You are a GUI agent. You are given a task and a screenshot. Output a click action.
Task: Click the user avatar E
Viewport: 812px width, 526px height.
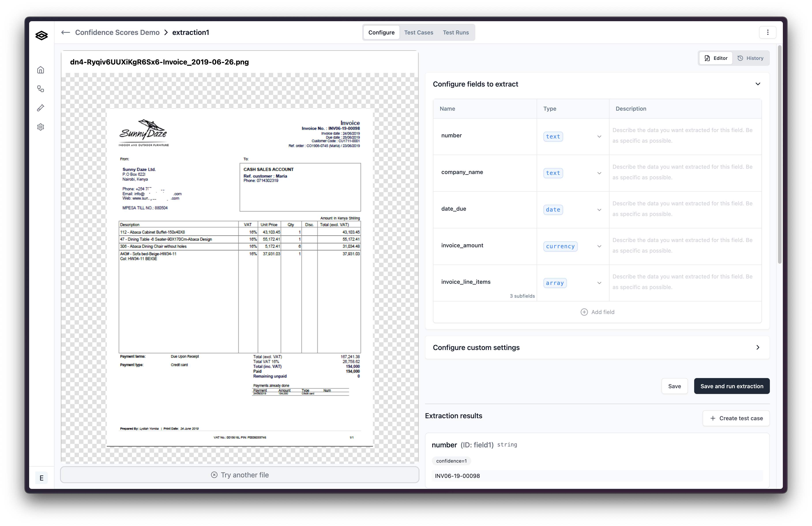point(41,478)
